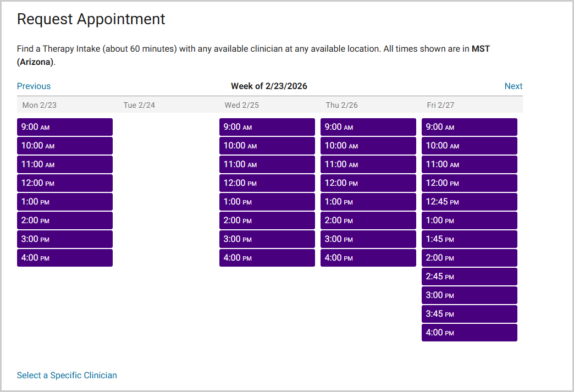The width and height of the screenshot is (574, 392).
Task: Pick Friday 2/27 3:00 PM time
Action: 470,295
